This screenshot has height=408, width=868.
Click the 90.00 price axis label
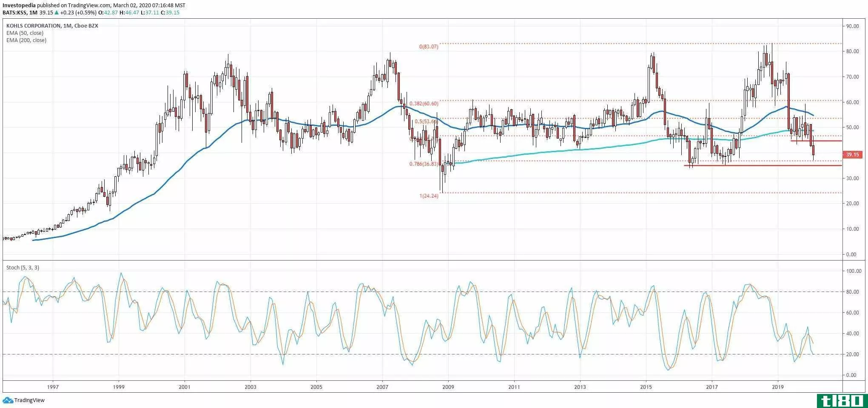click(x=852, y=26)
